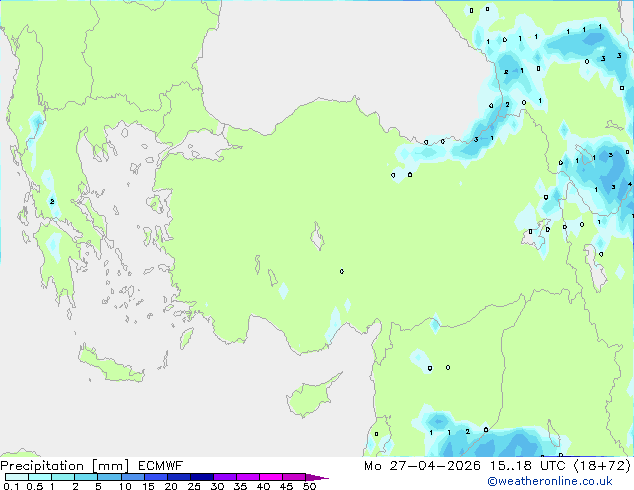Click the 'Mo 27-04-2026' date text
Viewport: 634px width, 490px height.
pos(422,466)
